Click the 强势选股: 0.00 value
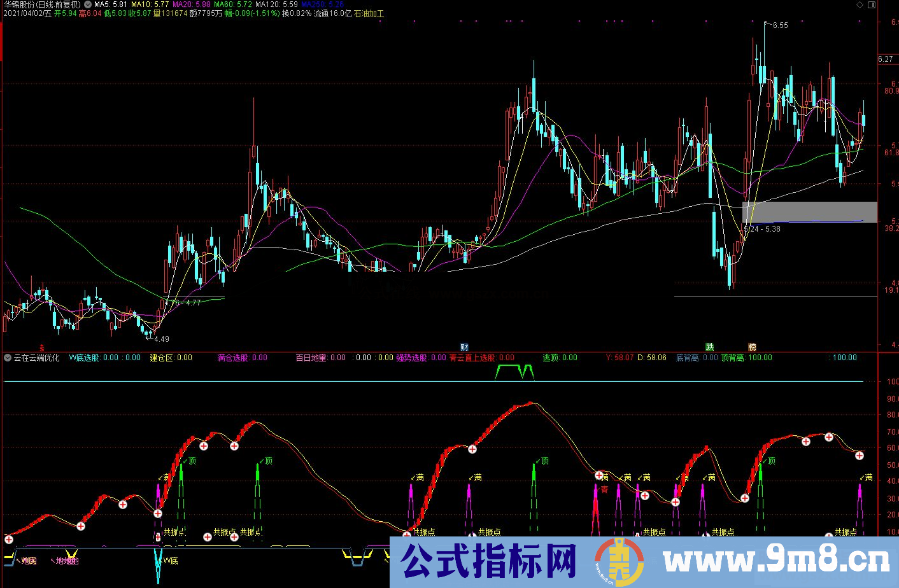Screen dimensions: 899x588 coord(421,358)
